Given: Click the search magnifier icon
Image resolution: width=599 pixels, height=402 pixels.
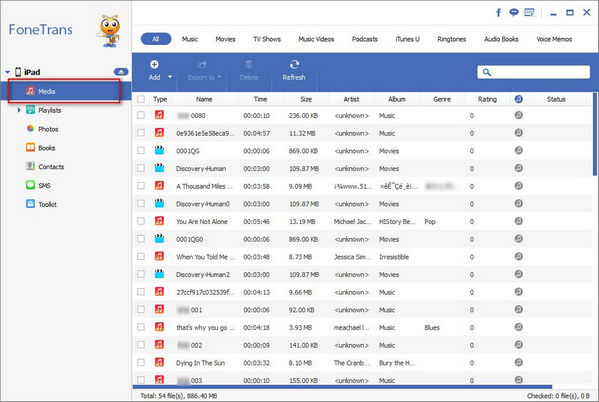Looking at the screenshot, I should [x=486, y=72].
